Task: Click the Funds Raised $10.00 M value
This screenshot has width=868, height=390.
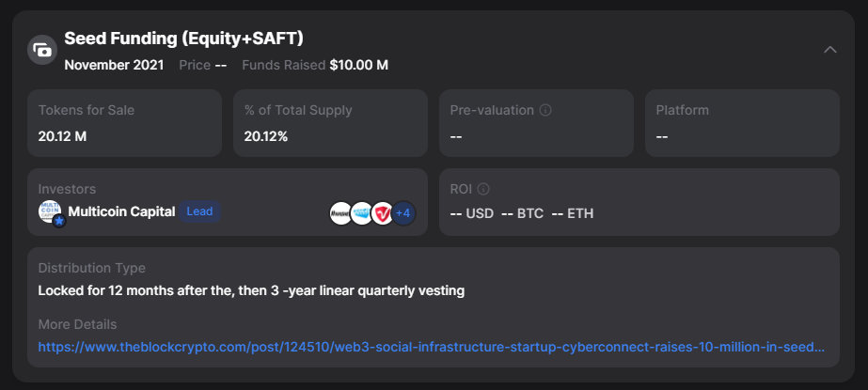Action: (358, 65)
